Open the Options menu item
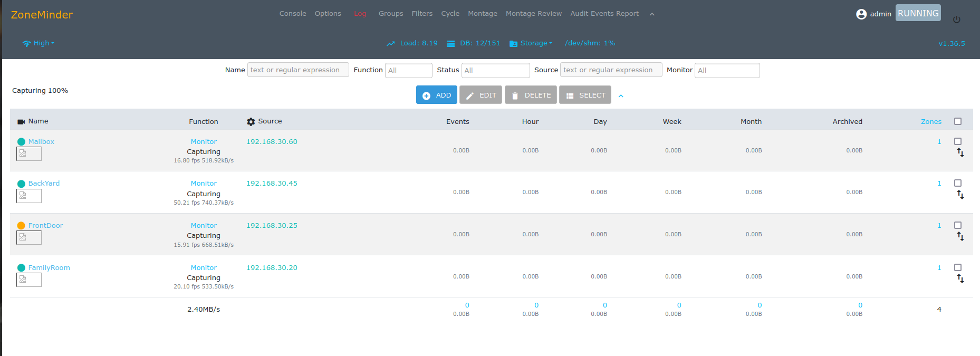This screenshot has height=356, width=980. 328,14
